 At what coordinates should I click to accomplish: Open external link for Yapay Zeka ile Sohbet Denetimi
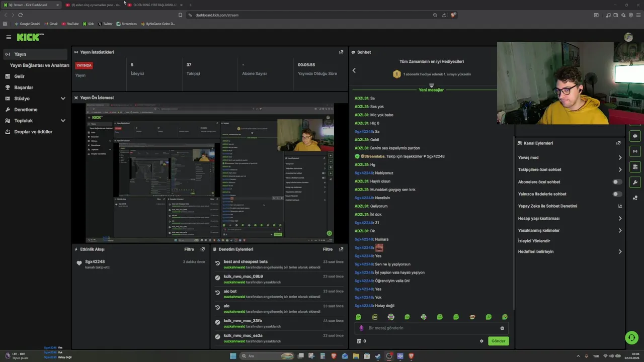(620, 206)
